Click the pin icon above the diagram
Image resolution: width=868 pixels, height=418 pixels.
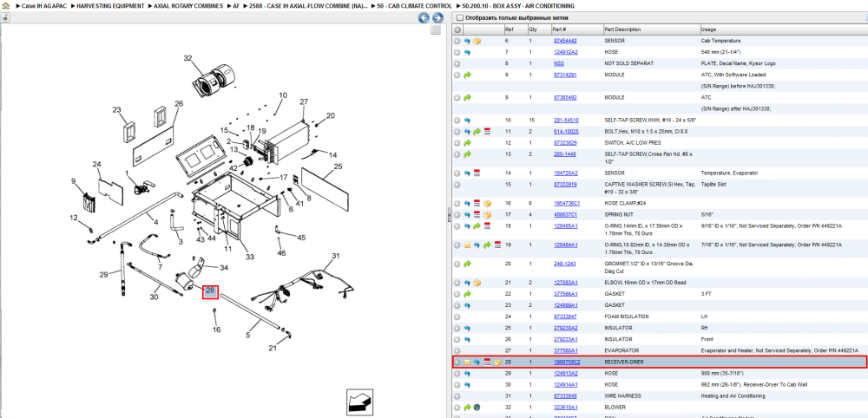pyautogui.click(x=4, y=17)
